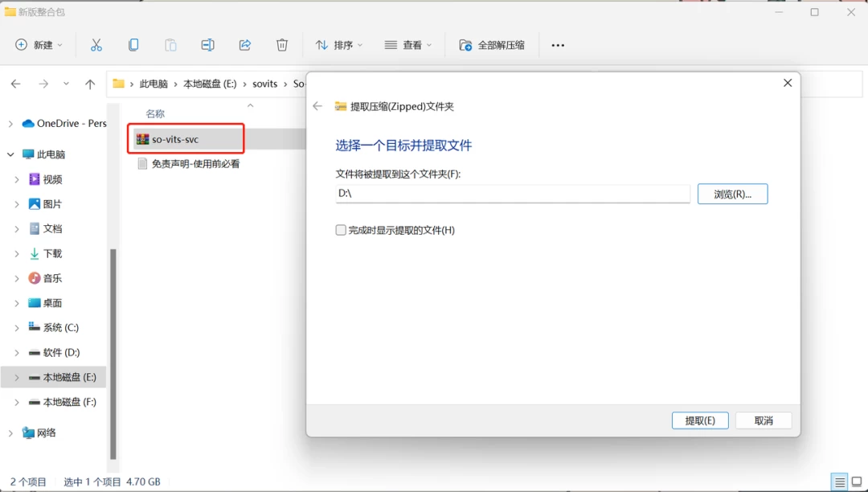Click the navigation pane scrollbar
Viewport: 868px width, 492px height.
click(113, 355)
